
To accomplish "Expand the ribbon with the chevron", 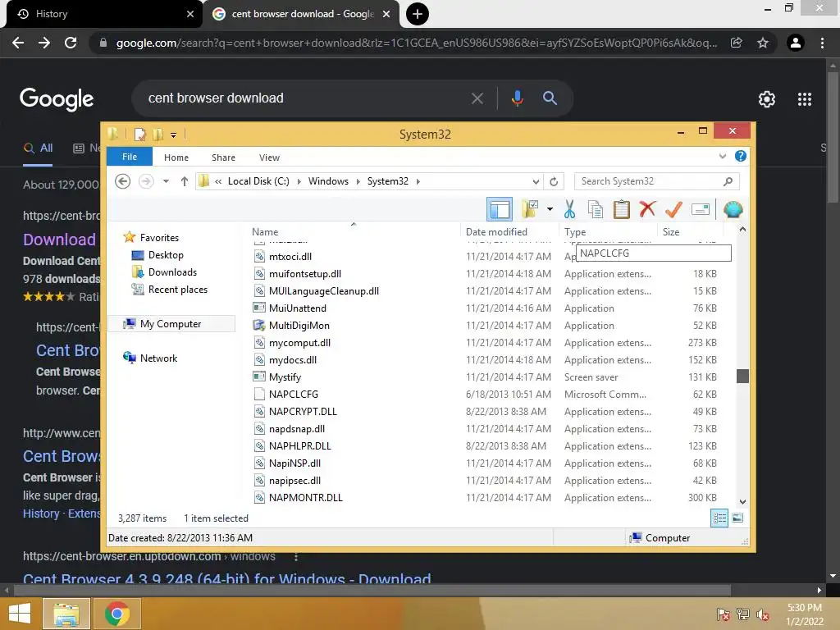I will (x=723, y=157).
